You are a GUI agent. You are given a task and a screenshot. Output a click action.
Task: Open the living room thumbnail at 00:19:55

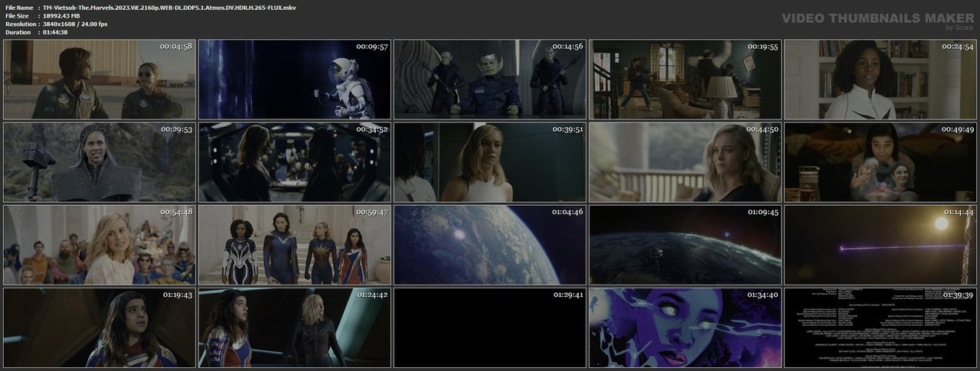(684, 79)
